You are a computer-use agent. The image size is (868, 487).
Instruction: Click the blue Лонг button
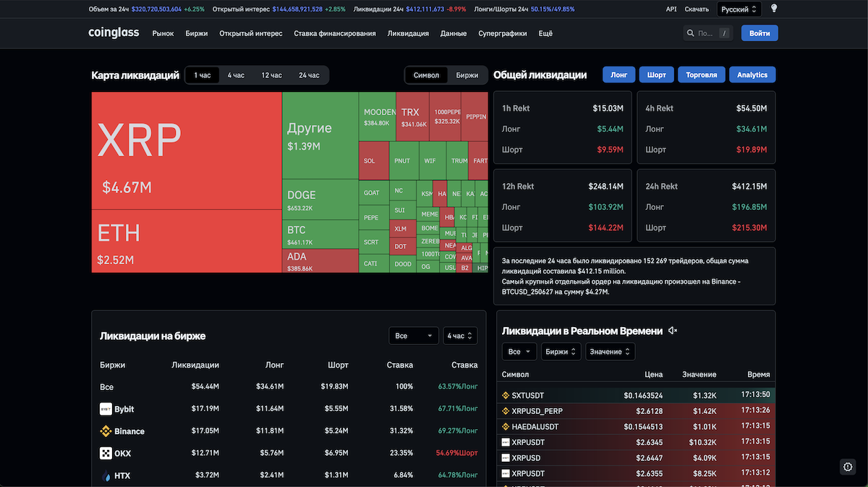pos(618,75)
